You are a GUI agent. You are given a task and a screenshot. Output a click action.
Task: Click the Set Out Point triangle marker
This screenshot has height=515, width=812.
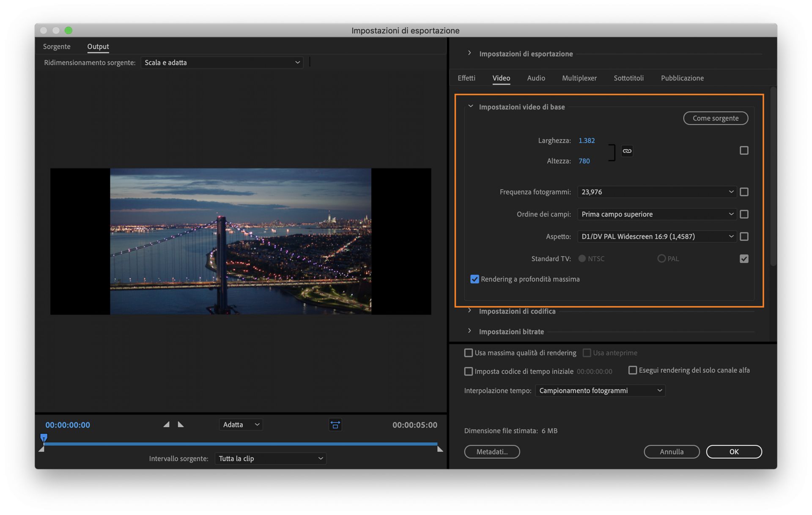(x=181, y=425)
